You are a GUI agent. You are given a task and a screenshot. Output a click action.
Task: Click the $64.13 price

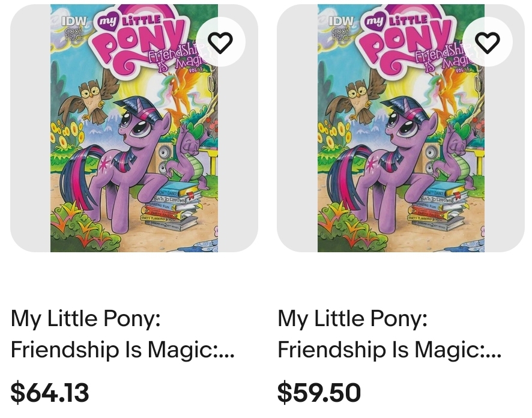[50, 393]
